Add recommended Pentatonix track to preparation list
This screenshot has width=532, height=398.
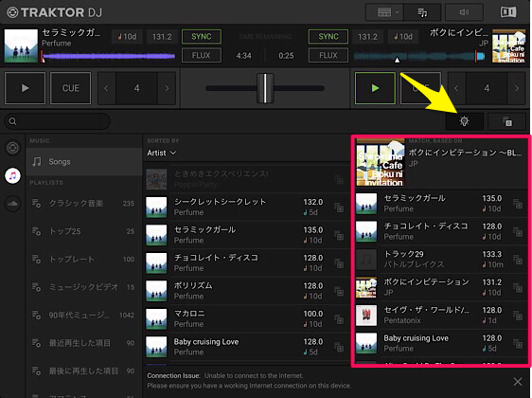pos(518,316)
